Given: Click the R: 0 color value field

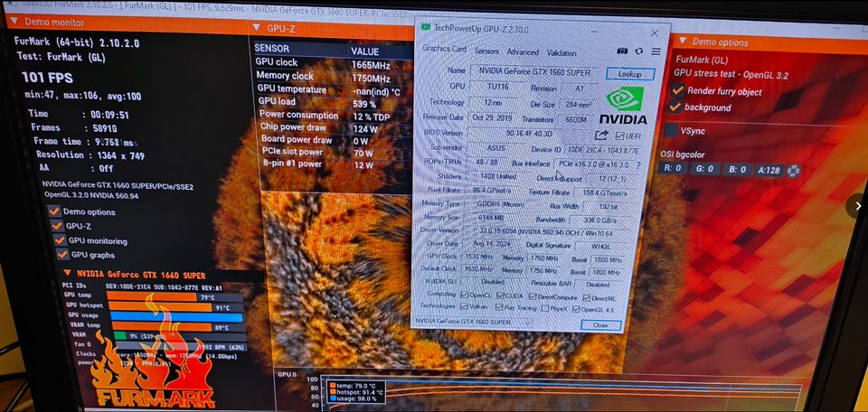Looking at the screenshot, I should 673,169.
